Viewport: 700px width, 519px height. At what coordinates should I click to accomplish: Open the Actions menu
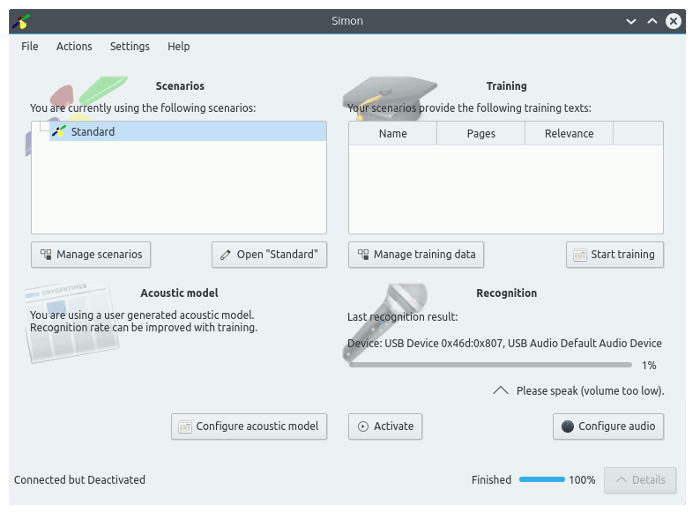pos(74,46)
